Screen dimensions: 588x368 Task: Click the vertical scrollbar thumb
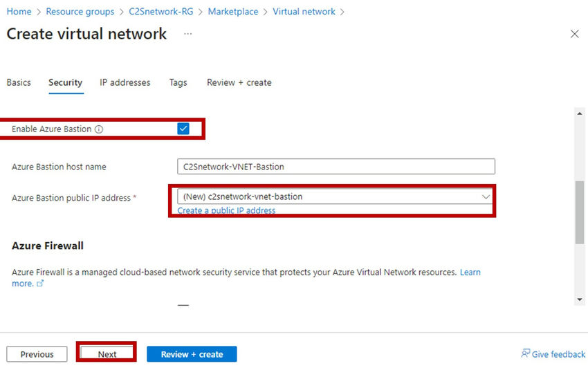point(579,213)
